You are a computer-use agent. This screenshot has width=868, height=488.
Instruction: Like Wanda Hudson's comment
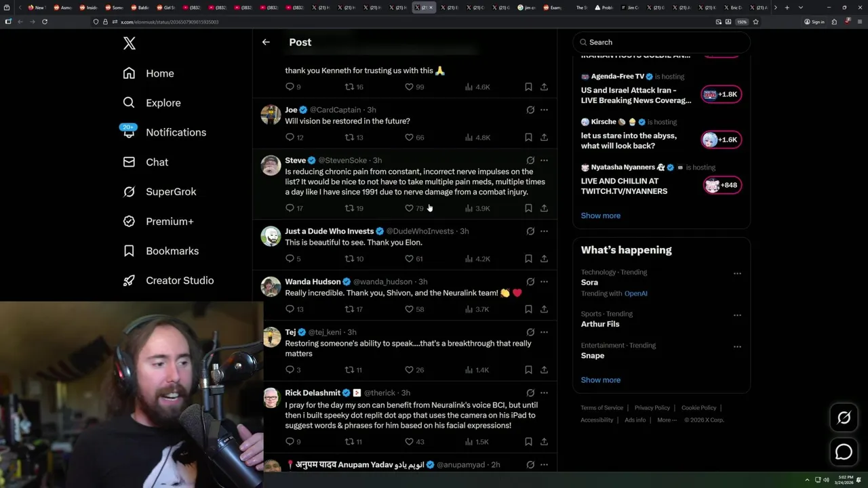(x=414, y=309)
